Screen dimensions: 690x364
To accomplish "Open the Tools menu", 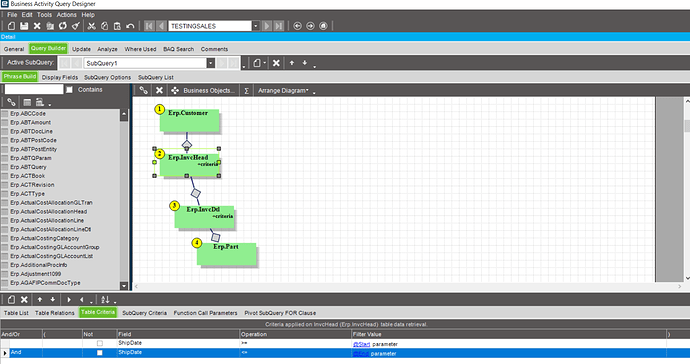I will point(44,15).
